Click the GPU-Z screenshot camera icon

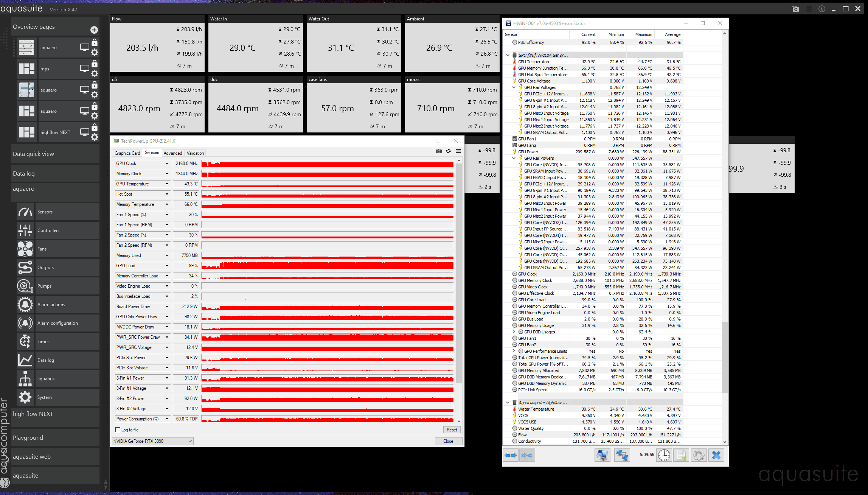[x=438, y=151]
